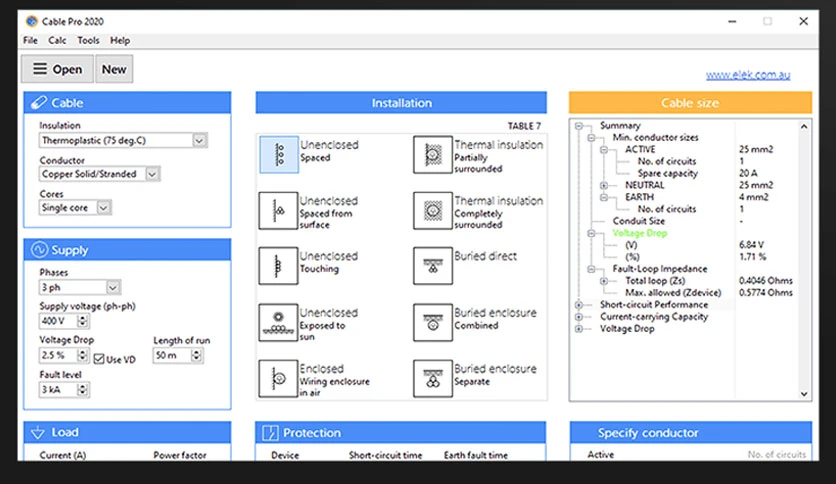Click the Cable panel header icon

click(38, 102)
